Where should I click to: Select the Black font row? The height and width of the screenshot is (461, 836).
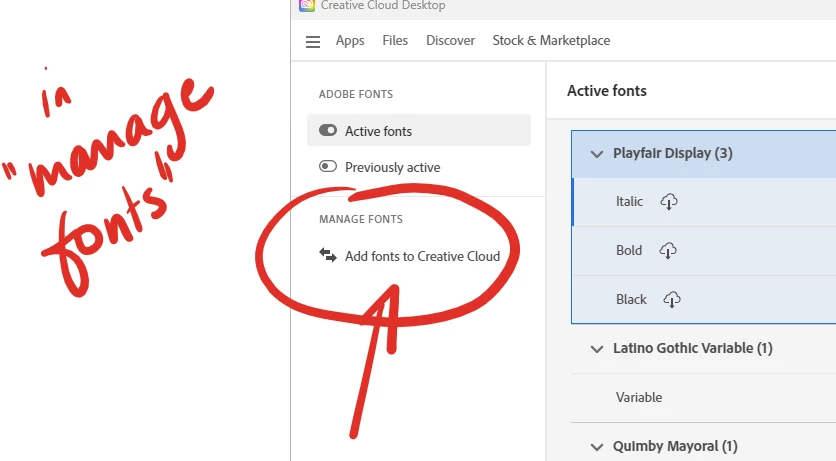click(x=704, y=300)
